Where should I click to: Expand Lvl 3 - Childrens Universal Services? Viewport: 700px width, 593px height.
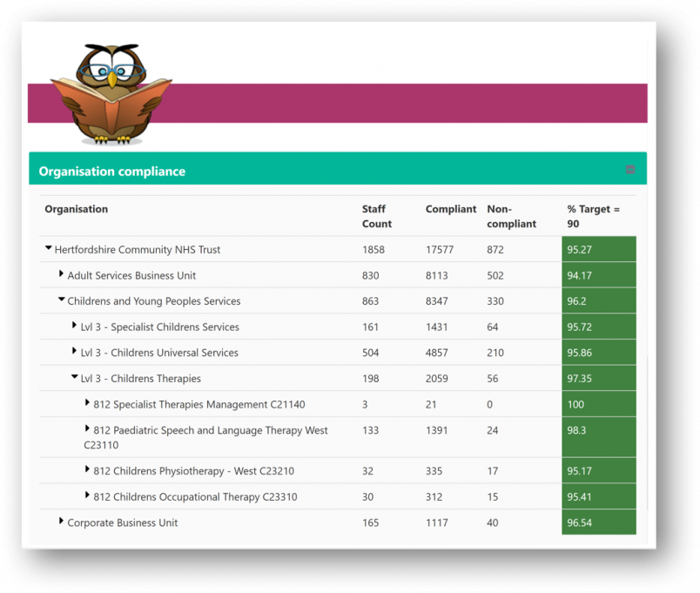[74, 351]
